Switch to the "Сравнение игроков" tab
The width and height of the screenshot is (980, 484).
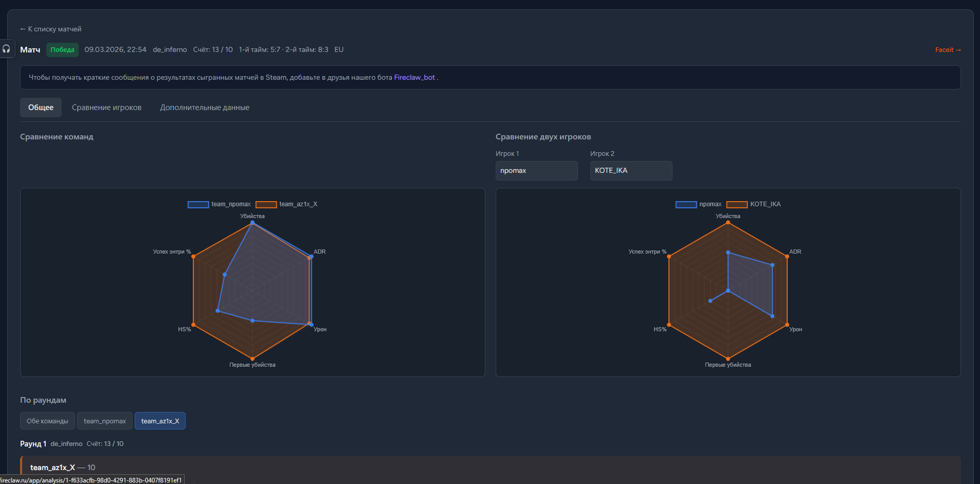106,107
